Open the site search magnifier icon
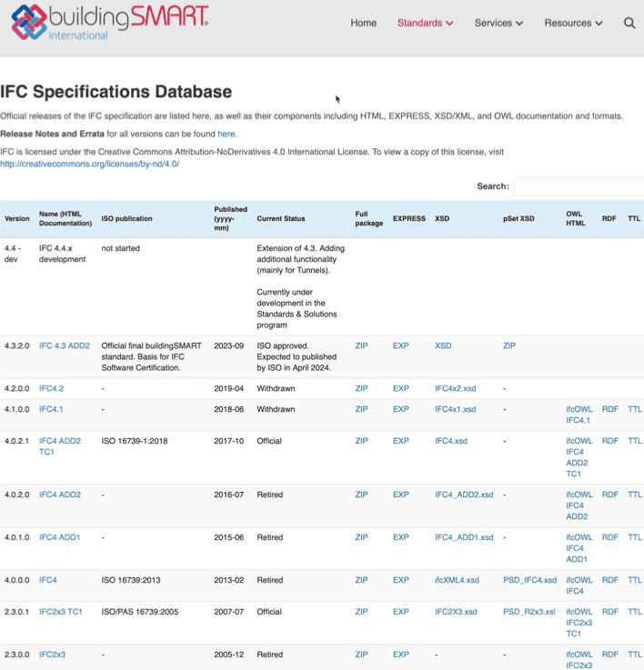This screenshot has height=670, width=644. coord(629,23)
